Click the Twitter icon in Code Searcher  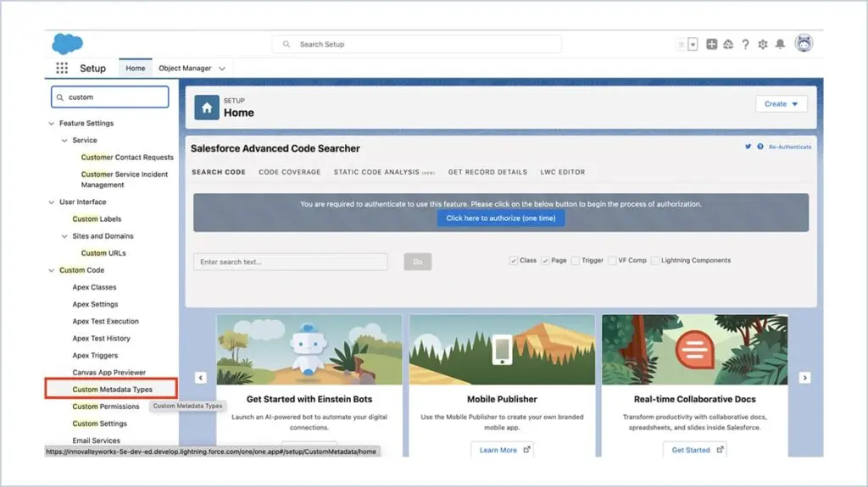tap(748, 147)
